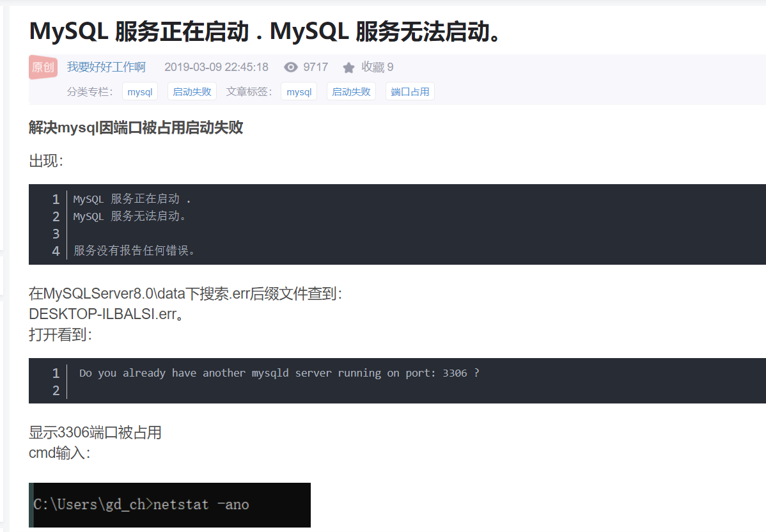766x532 pixels.
Task: Open the 启动失败 article tag
Action: point(351,91)
